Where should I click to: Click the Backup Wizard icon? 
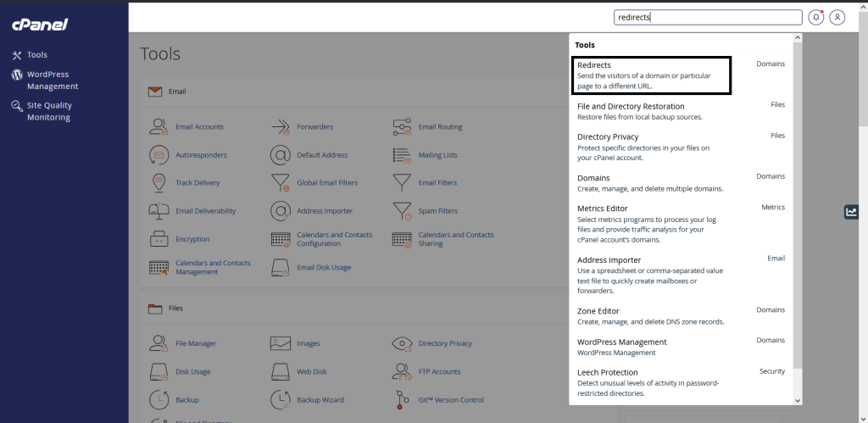(x=281, y=400)
